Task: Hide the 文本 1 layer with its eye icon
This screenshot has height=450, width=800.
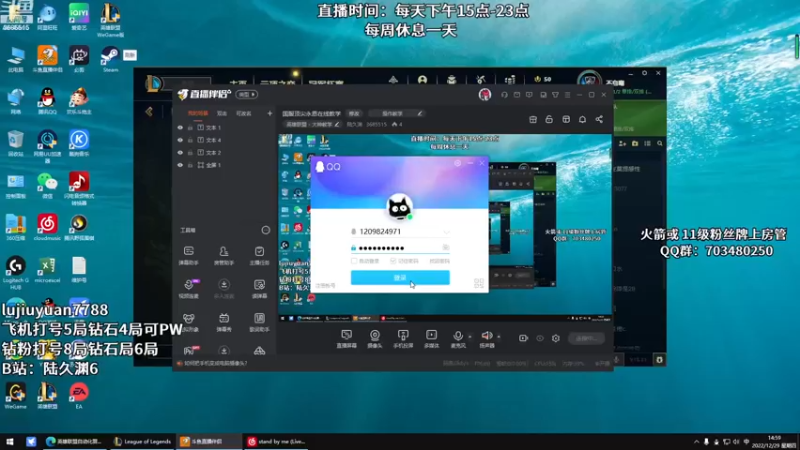Action: click(180, 128)
